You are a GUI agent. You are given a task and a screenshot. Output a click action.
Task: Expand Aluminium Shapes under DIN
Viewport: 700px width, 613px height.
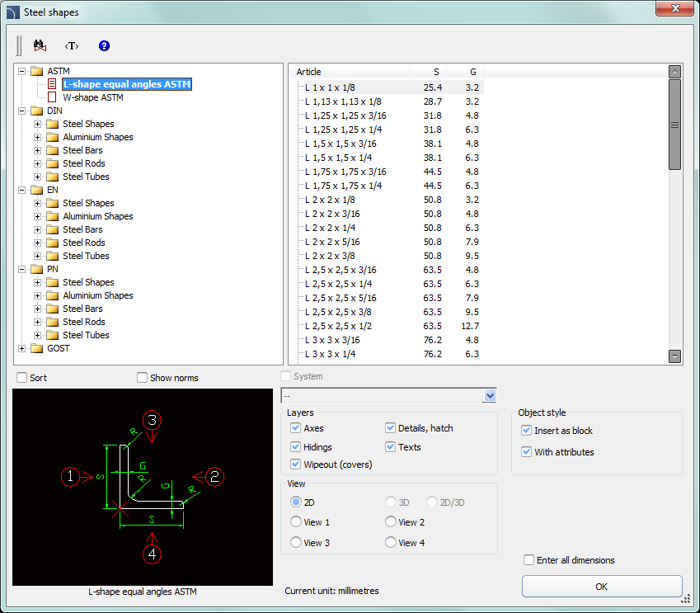point(37,137)
